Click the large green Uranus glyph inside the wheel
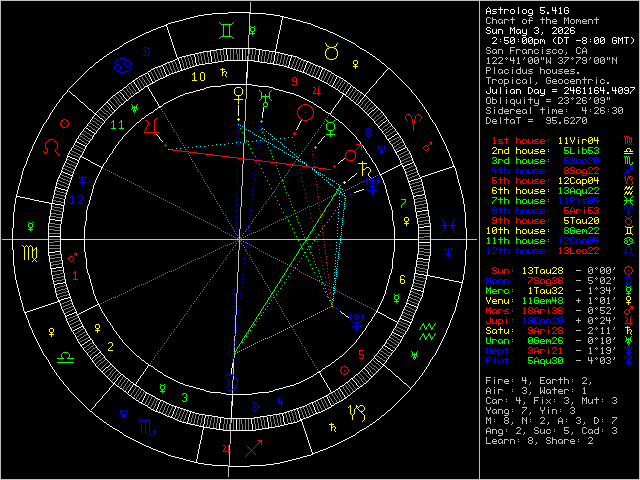The image size is (640, 480). (x=265, y=98)
